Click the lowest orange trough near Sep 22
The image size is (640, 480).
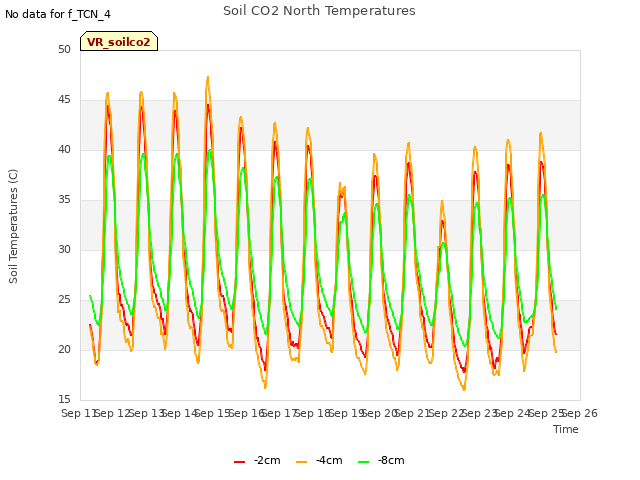[464, 390]
